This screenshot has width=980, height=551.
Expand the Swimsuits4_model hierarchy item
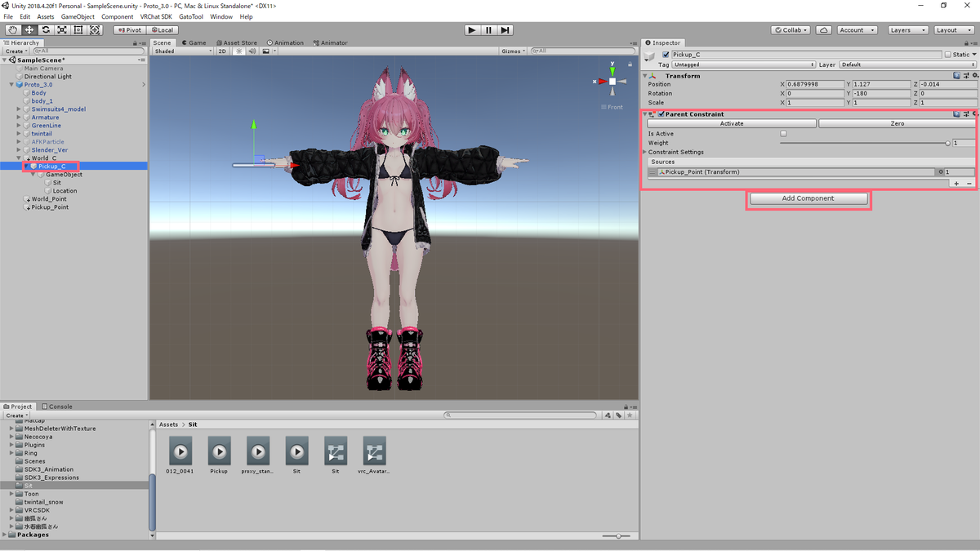click(x=20, y=109)
